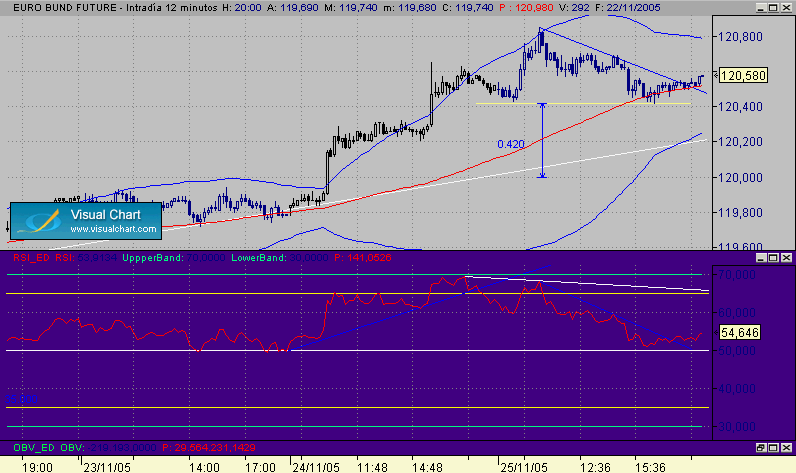
Task: Click the 24/11/05 date on time axis
Action: [x=316, y=467]
